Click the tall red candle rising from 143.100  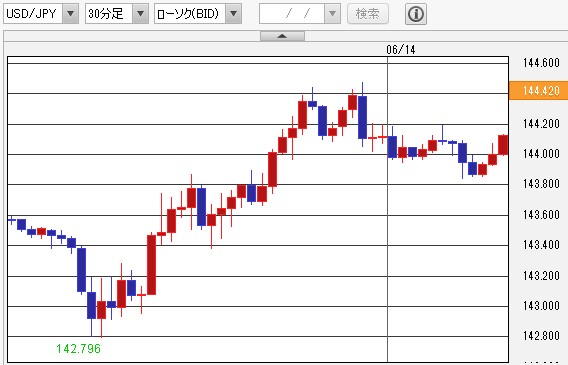[x=151, y=265]
